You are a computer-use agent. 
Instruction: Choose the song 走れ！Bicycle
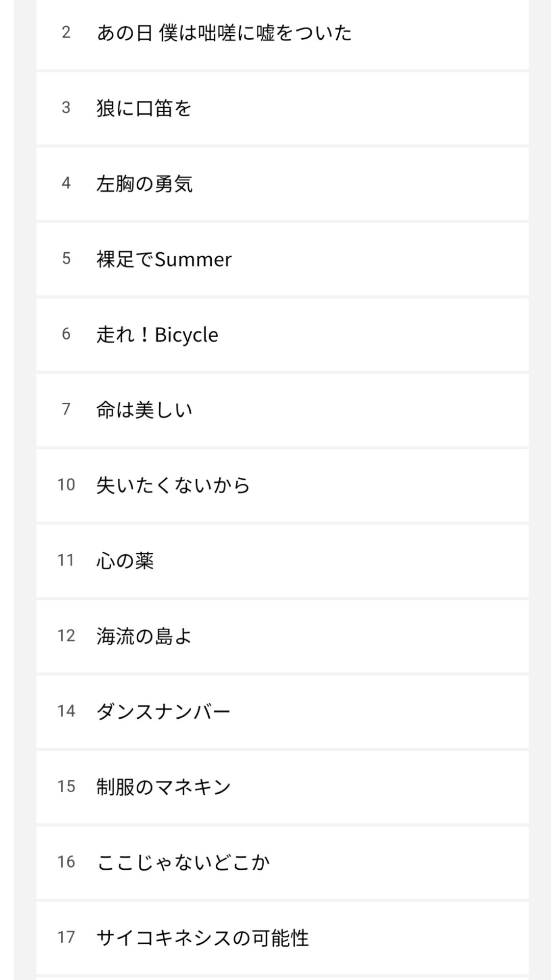coord(157,335)
